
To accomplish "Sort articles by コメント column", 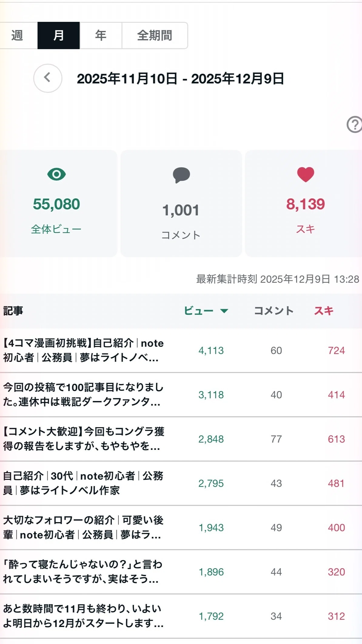I will click(x=273, y=311).
